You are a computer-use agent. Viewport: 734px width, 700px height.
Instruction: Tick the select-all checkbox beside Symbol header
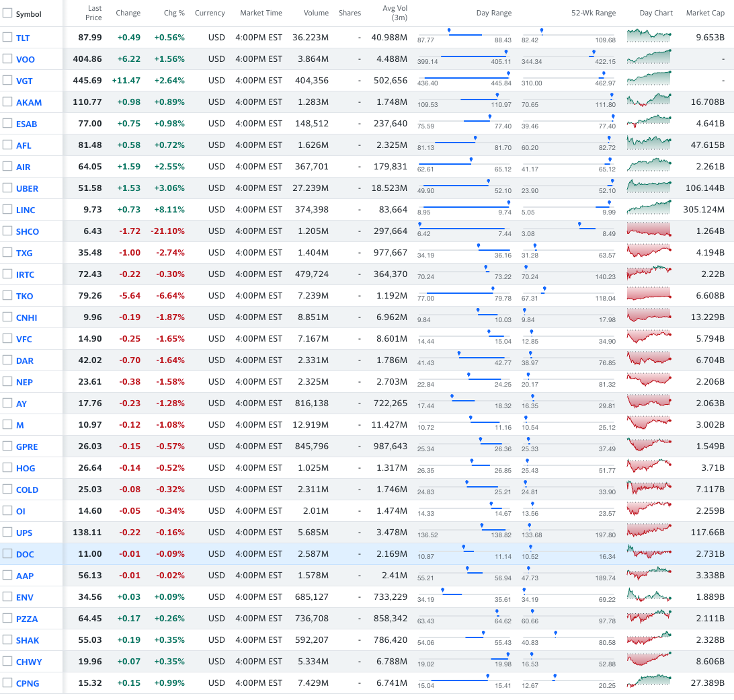(x=7, y=13)
